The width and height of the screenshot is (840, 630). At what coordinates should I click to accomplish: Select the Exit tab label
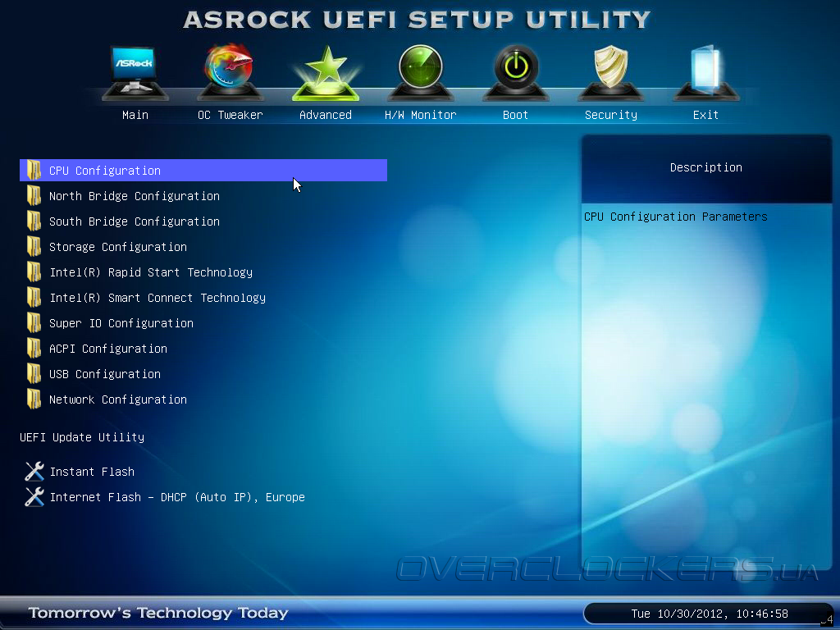[x=705, y=115]
